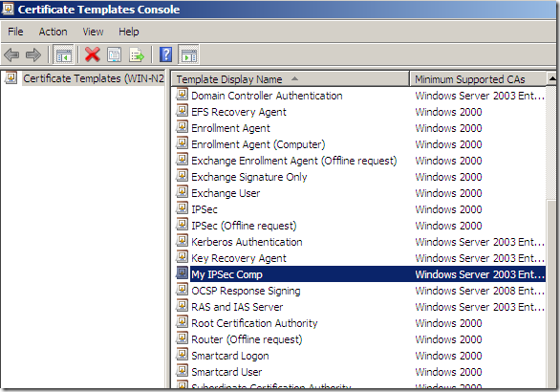The height and width of the screenshot is (392, 560).
Task: Select the EFS Recovery Agent template
Action: 239,112
